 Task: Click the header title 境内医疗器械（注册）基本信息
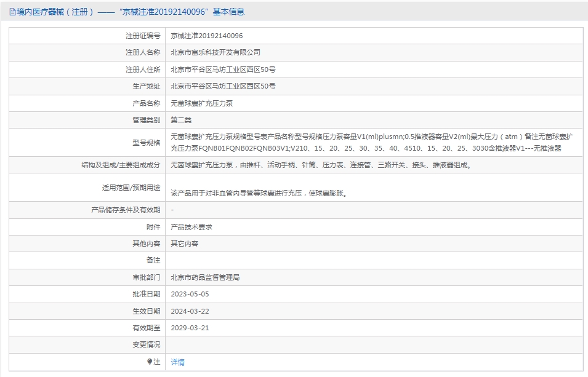[x=131, y=12]
